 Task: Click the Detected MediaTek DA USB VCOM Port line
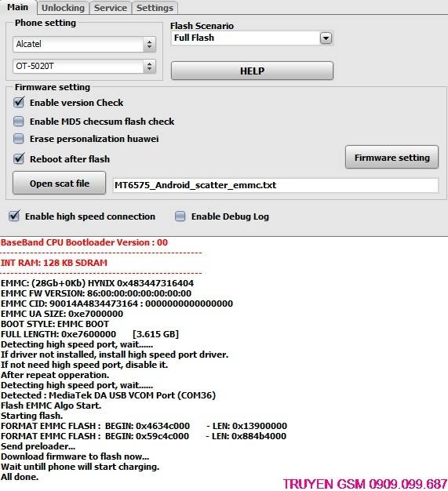pos(108,395)
